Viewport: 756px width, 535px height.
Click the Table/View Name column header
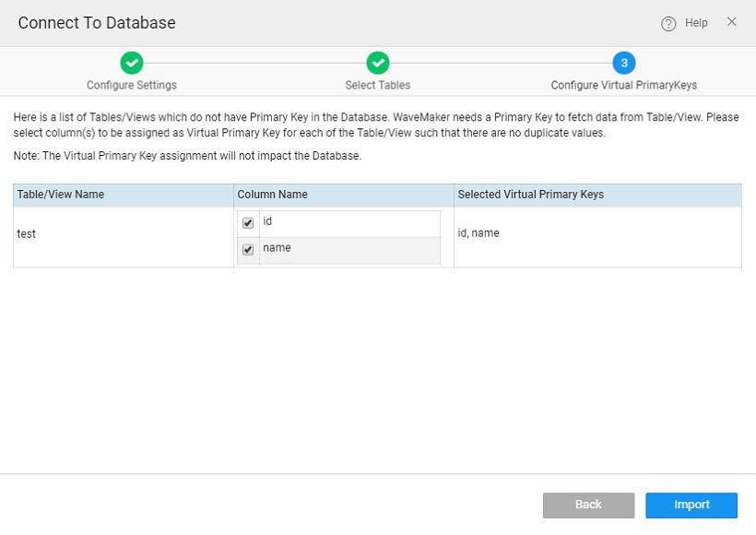[61, 195]
